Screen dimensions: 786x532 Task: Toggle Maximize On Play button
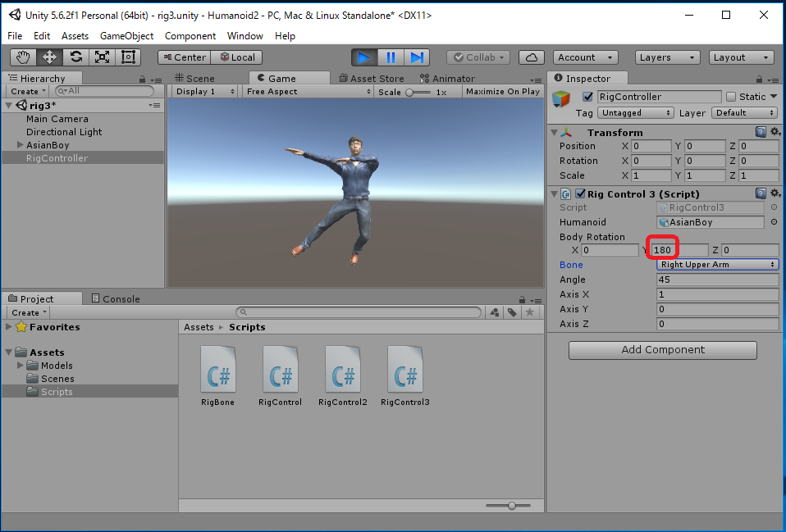tap(502, 92)
